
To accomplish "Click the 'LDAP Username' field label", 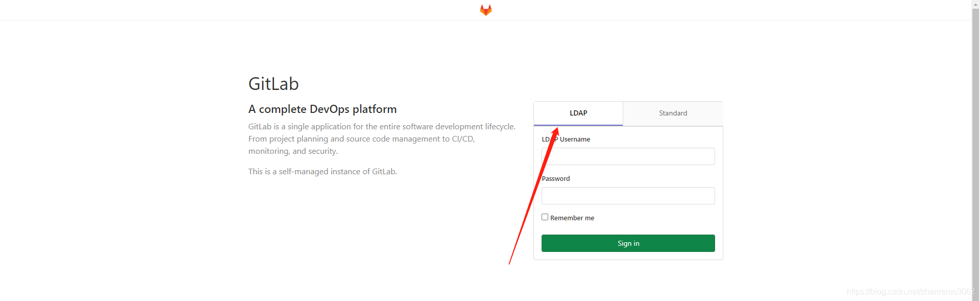I will [x=566, y=140].
